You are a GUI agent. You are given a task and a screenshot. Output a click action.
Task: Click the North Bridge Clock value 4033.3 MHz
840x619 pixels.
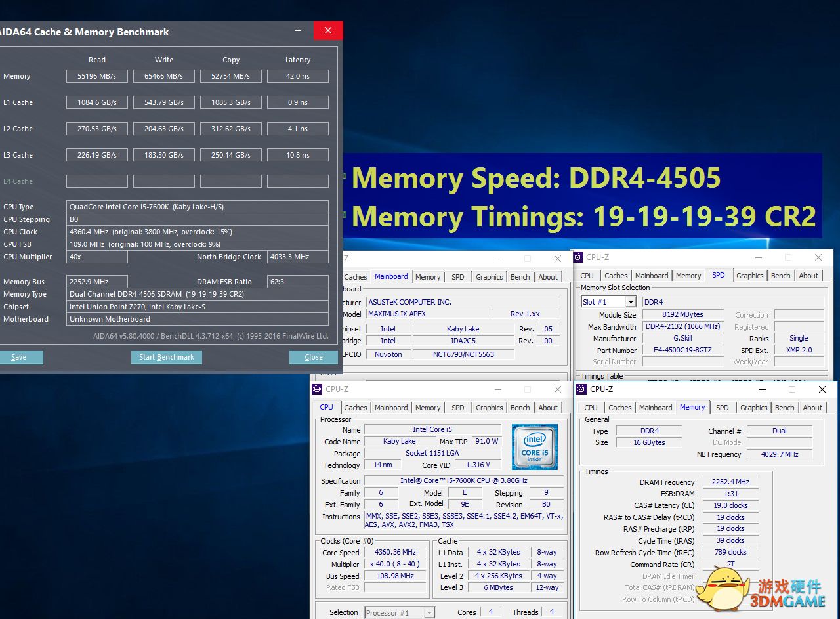click(298, 257)
